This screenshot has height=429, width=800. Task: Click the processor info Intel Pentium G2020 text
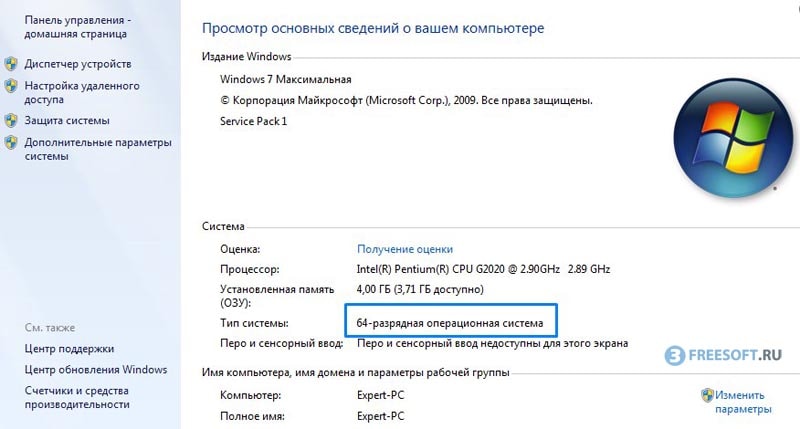pyautogui.click(x=483, y=269)
